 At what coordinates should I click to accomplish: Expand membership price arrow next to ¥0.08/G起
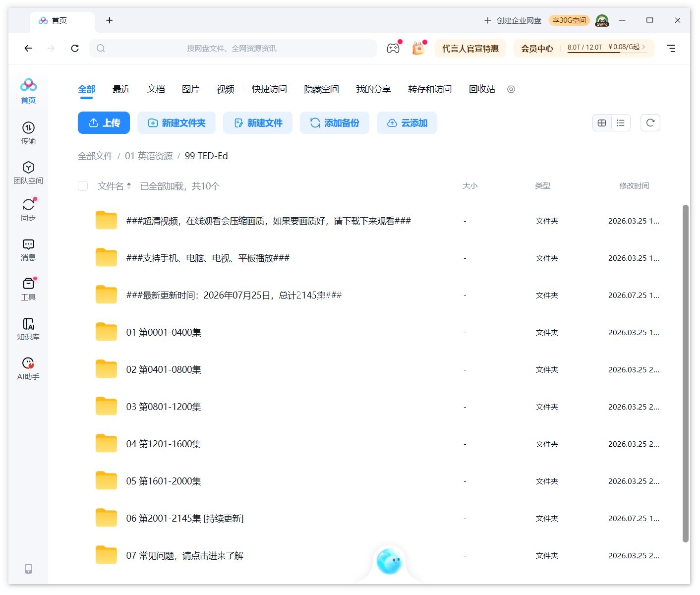[643, 47]
